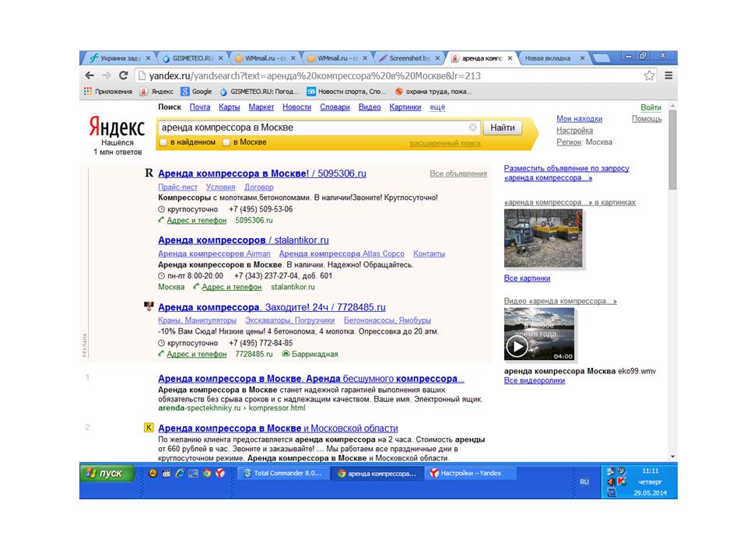Click the scrollbar down arrow
The height and width of the screenshot is (560, 747).
672,457
